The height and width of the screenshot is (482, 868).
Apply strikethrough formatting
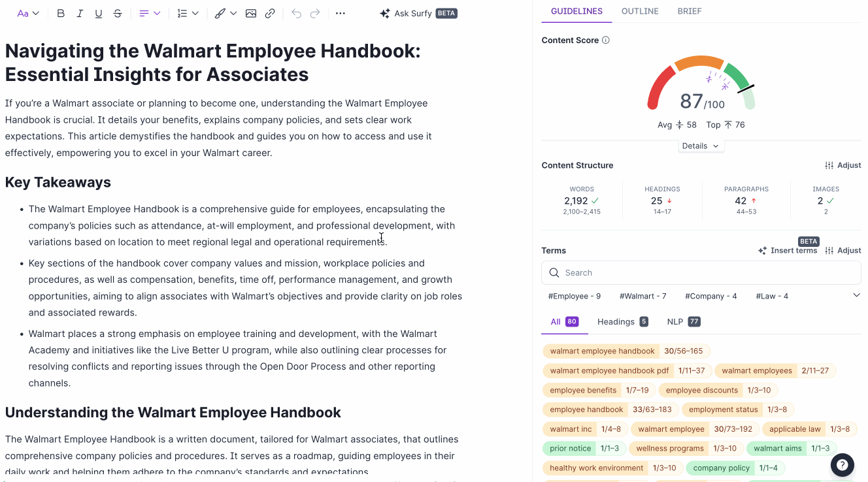click(118, 13)
